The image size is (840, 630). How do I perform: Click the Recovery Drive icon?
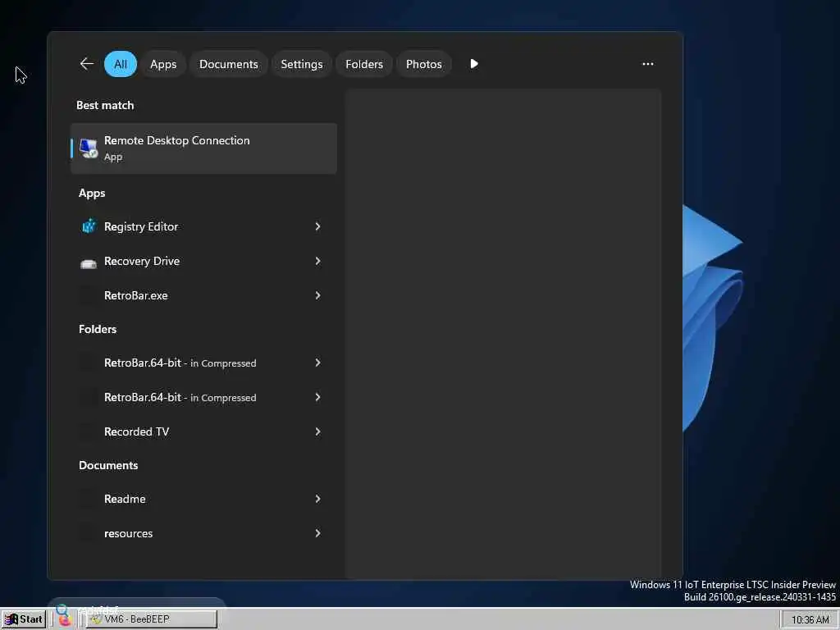[89, 262]
